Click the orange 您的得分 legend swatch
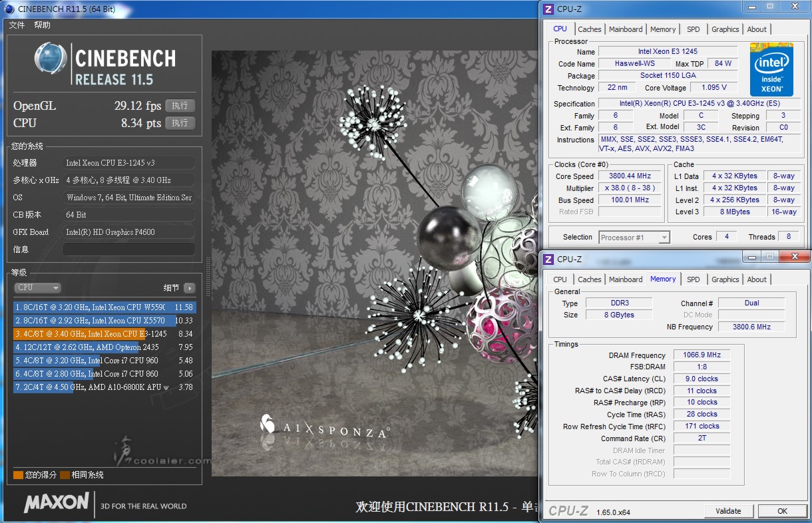The image size is (812, 523). (x=18, y=475)
